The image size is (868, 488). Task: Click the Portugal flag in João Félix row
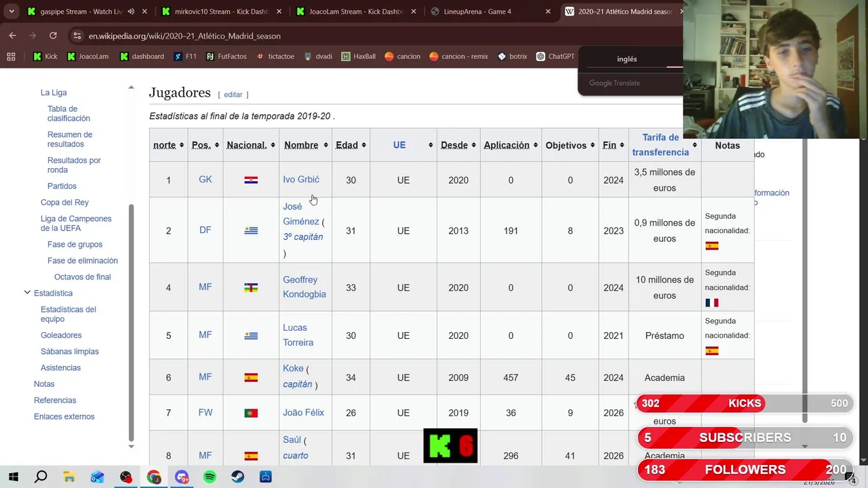251,413
